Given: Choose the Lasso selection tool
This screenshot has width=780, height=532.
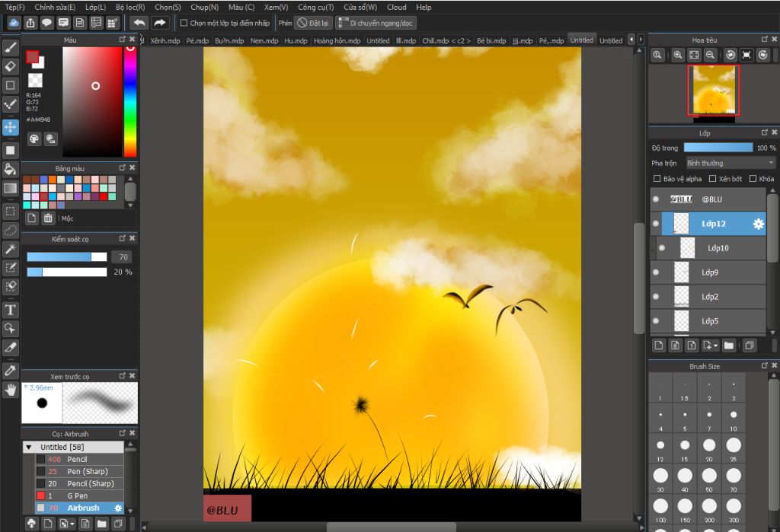Looking at the screenshot, I should [x=11, y=230].
